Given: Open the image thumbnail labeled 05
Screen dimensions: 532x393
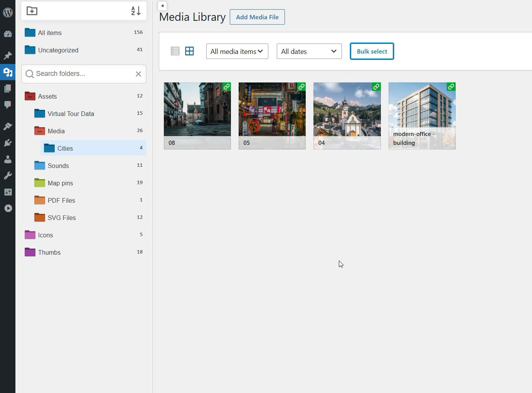Looking at the screenshot, I should click(x=272, y=116).
